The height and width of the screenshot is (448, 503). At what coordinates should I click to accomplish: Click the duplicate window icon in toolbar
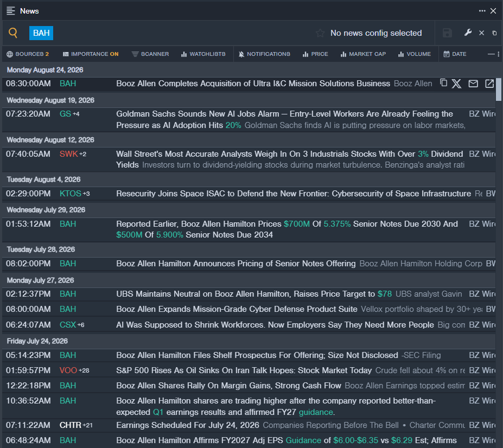tap(494, 33)
